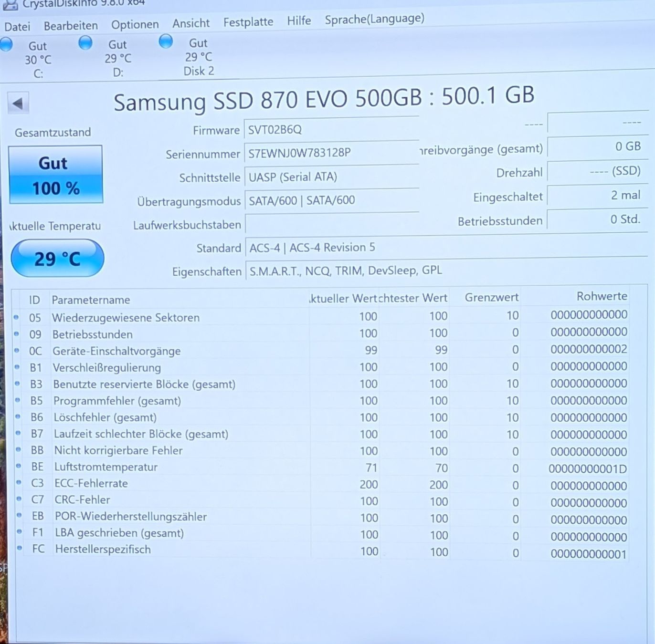The image size is (655, 644).
Task: Click raw value 000000000002
Action: pyautogui.click(x=589, y=349)
